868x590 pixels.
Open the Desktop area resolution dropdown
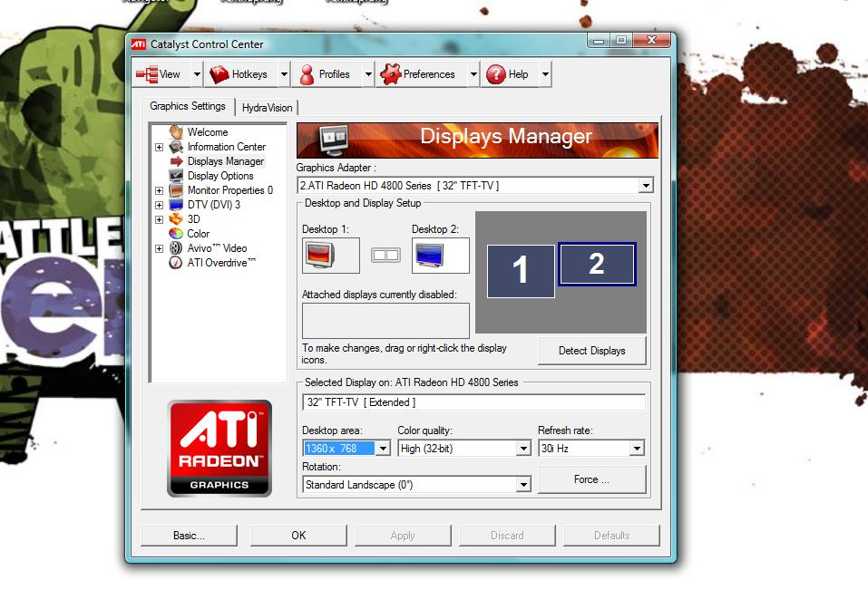383,448
